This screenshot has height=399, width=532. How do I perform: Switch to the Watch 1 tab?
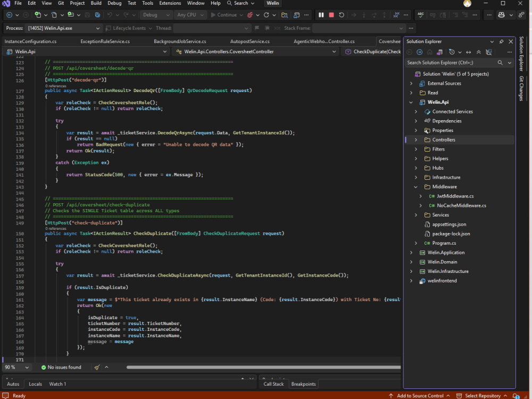57,384
